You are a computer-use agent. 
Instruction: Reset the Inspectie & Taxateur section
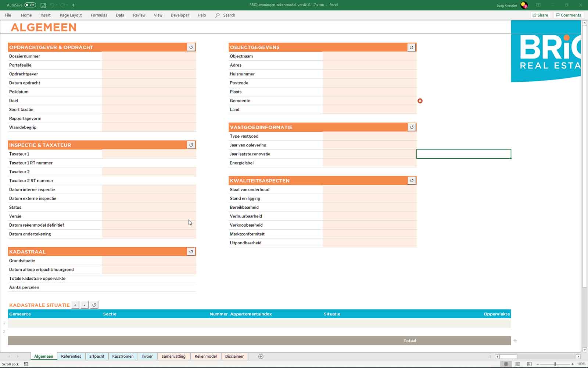[x=191, y=145]
